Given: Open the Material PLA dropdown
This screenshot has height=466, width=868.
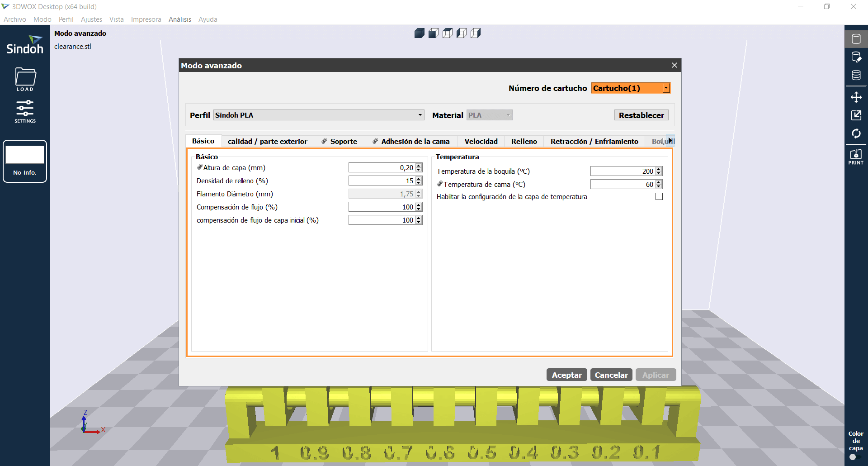Looking at the screenshot, I should [x=489, y=115].
